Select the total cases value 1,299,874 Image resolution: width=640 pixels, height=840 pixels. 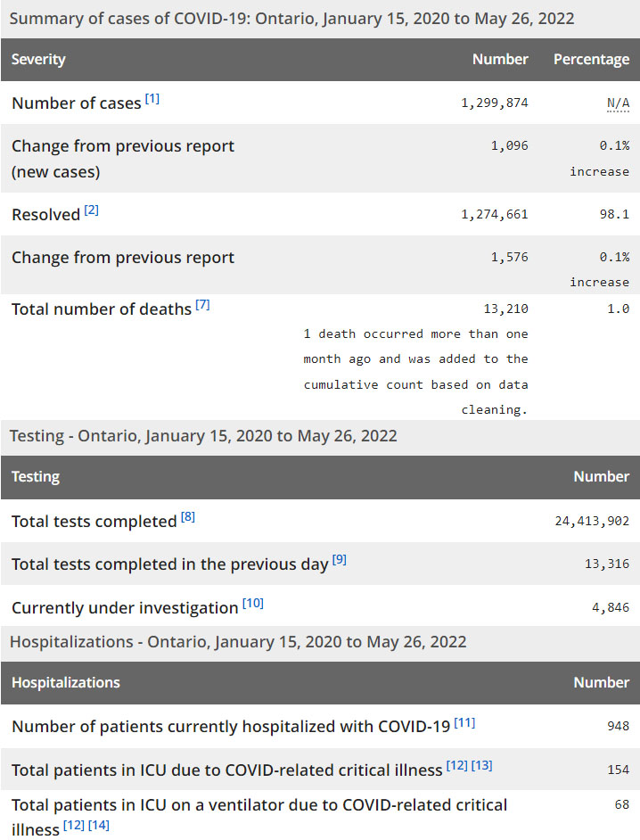click(x=495, y=103)
